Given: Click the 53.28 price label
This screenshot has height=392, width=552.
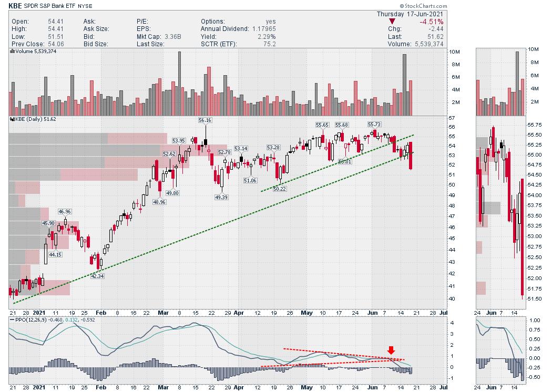Looking at the screenshot, I should coord(273,148).
